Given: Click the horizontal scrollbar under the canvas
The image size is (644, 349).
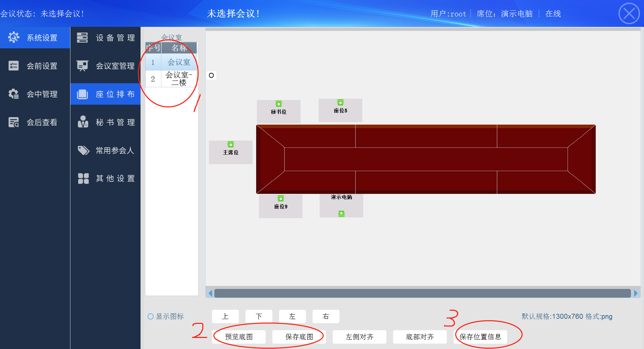Looking at the screenshot, I should [x=422, y=293].
